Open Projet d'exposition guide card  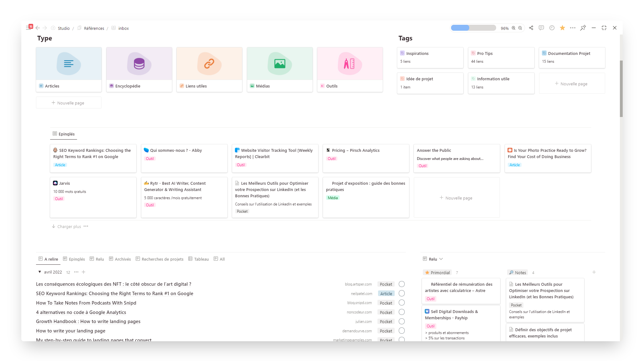click(x=366, y=197)
